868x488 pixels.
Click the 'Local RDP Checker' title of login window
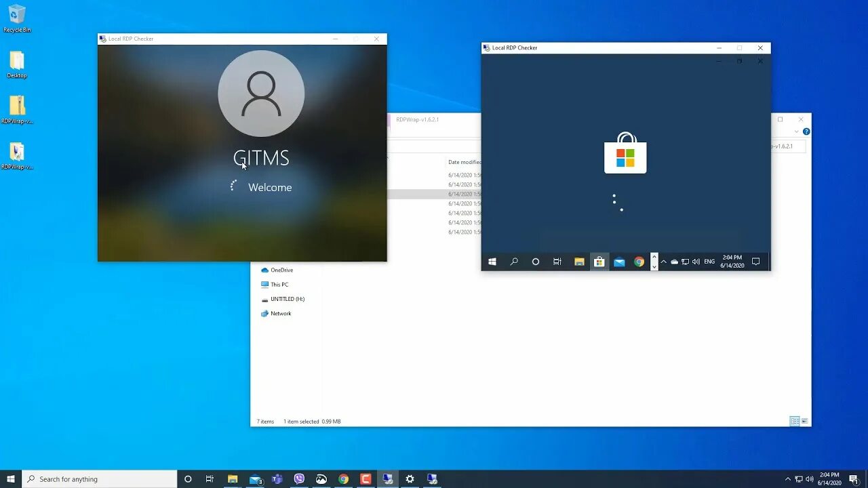pyautogui.click(x=131, y=39)
